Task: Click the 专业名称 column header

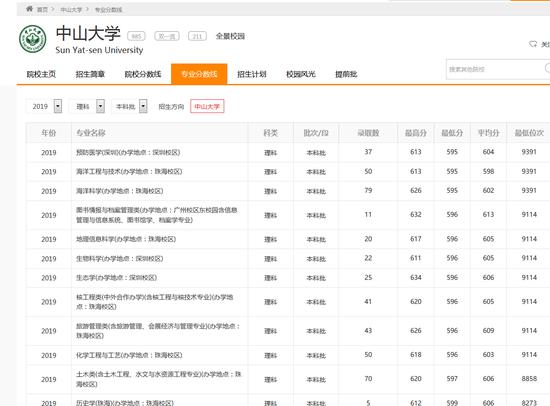Action: [x=91, y=133]
